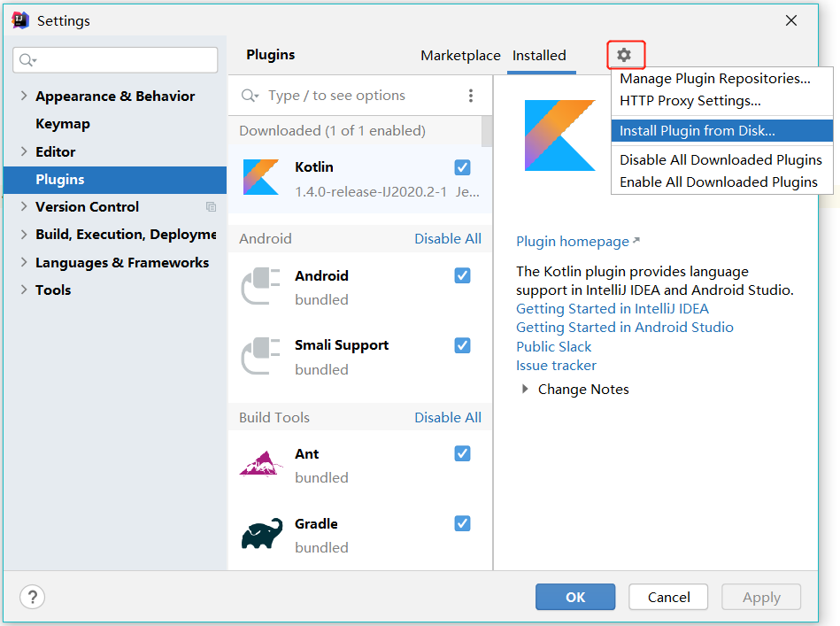The height and width of the screenshot is (626, 840).
Task: Expand Appearance & Behavior tree node
Action: [x=24, y=96]
